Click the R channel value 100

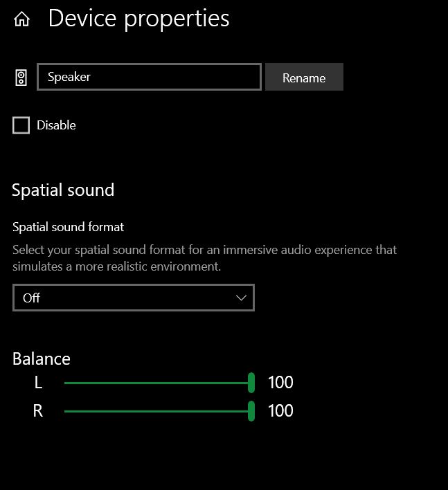click(280, 411)
